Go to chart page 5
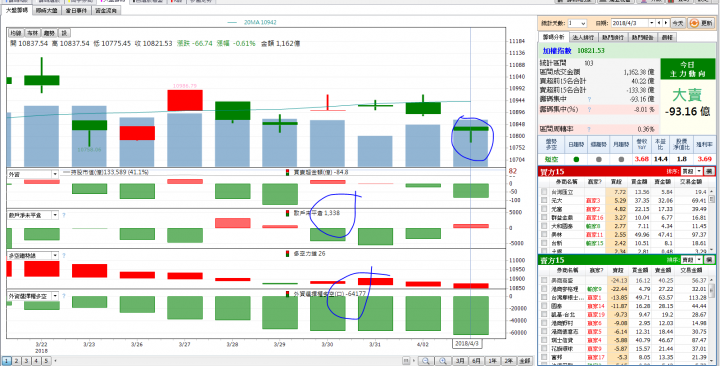The width and height of the screenshot is (720, 366). coord(46,361)
